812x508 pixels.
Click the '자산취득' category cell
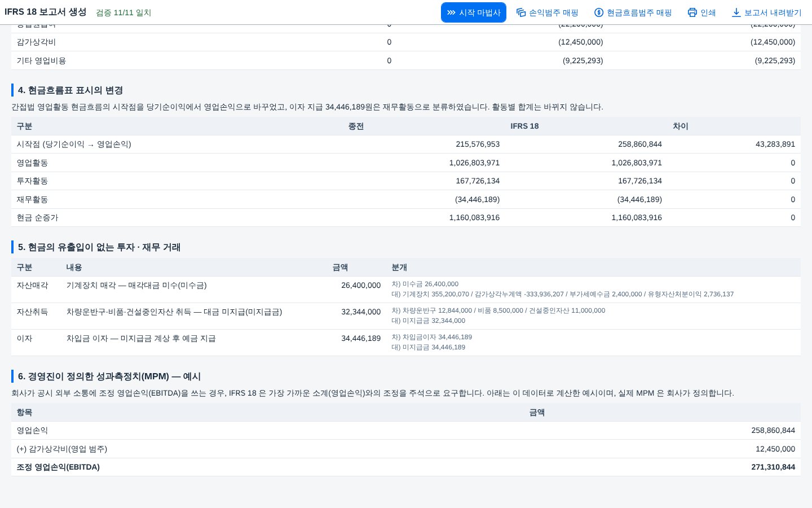32,312
